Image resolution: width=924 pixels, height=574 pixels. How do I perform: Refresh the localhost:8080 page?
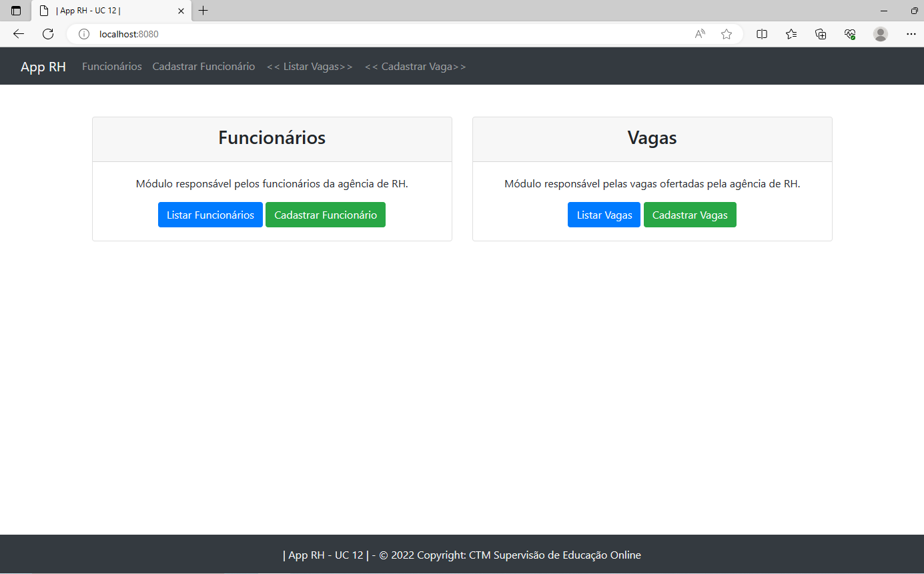[47, 34]
